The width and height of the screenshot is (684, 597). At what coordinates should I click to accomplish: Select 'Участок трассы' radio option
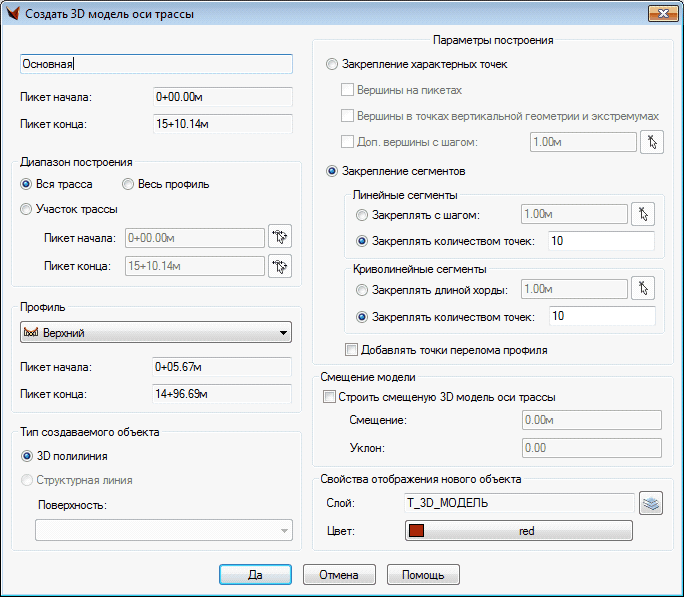pos(26,209)
